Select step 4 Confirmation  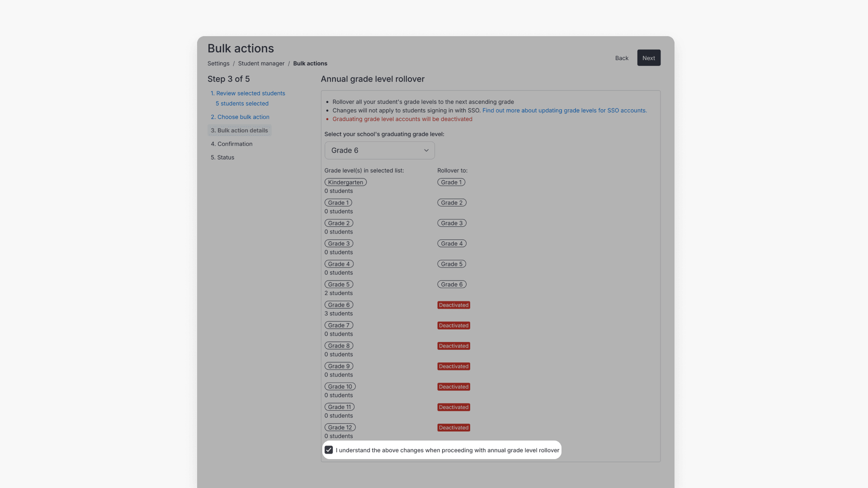(x=231, y=144)
